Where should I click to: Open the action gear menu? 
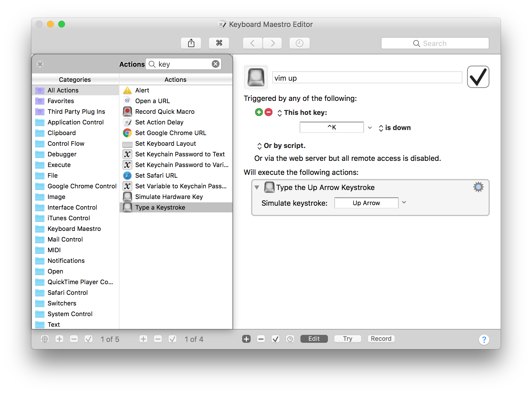478,187
